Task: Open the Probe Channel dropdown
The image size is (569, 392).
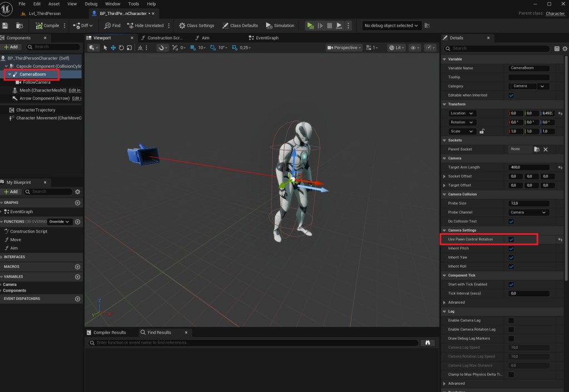Action: pyautogui.click(x=528, y=212)
